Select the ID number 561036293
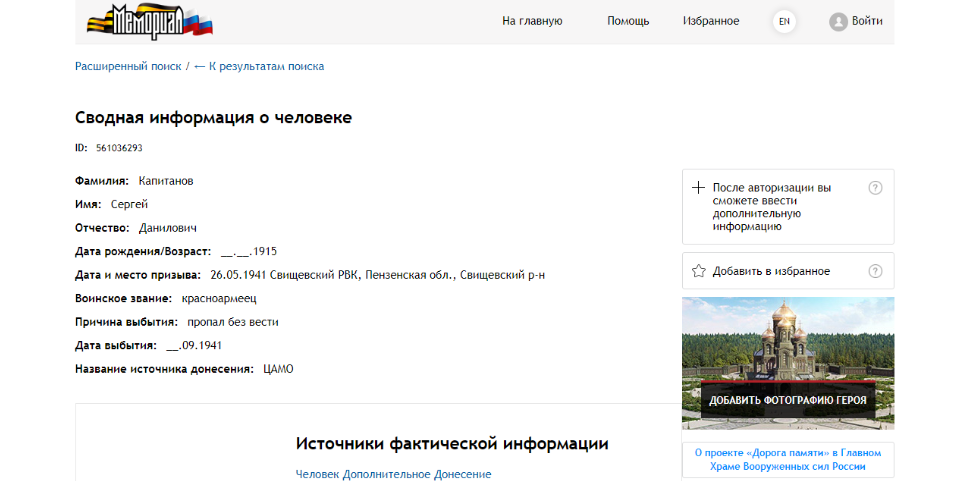The width and height of the screenshot is (956, 481). pyautogui.click(x=119, y=148)
